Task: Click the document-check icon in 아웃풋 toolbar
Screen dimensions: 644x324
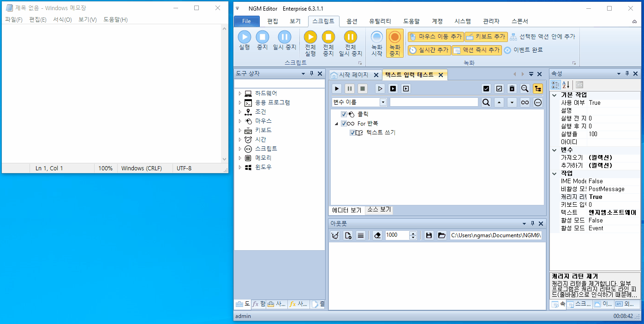Action: pos(348,235)
